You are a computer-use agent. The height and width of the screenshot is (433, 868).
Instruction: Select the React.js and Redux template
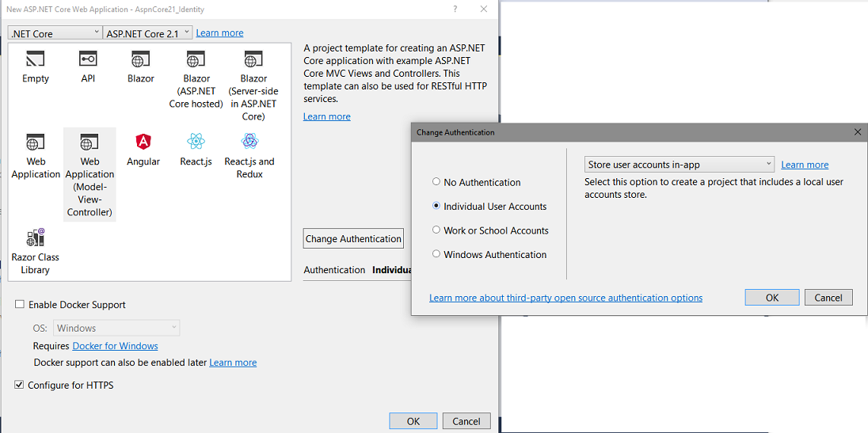point(249,154)
